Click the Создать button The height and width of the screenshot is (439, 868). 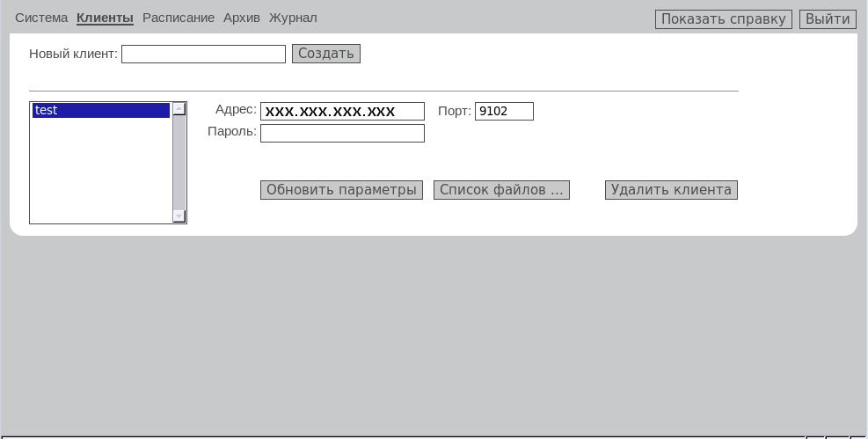[326, 54]
